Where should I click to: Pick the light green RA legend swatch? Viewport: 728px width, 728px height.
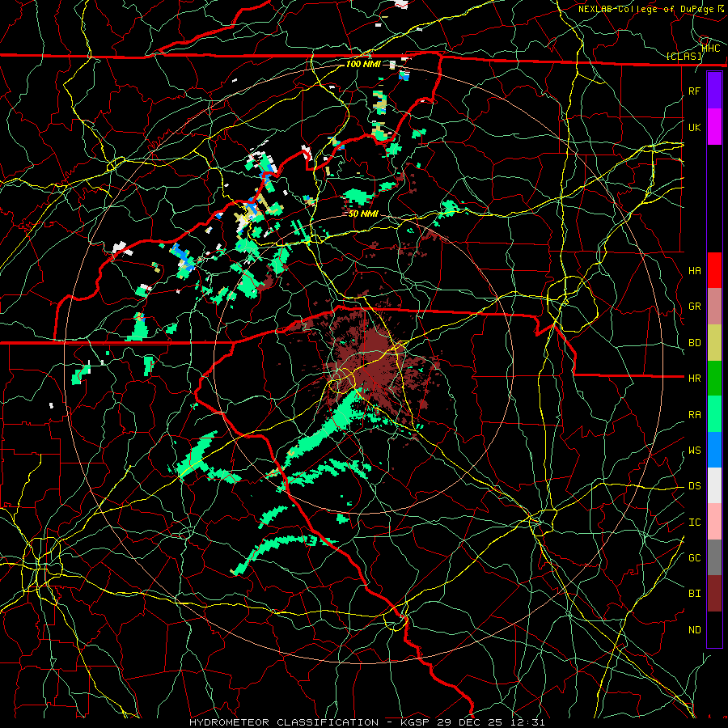pos(714,415)
